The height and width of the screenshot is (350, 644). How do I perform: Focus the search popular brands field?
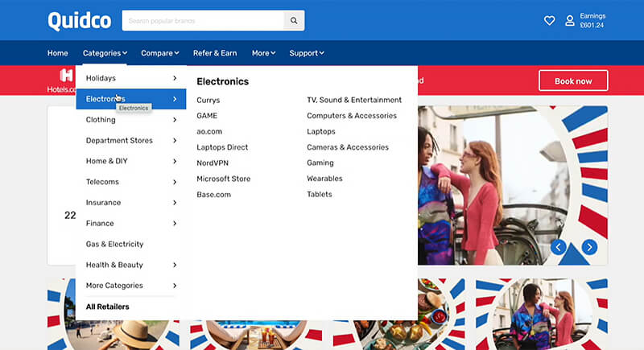tap(203, 20)
